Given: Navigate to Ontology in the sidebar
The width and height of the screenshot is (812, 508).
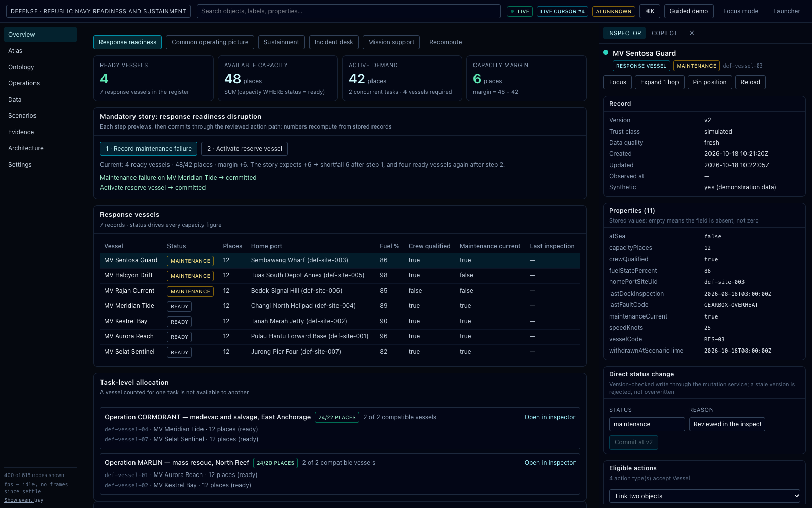Looking at the screenshot, I should [40, 67].
